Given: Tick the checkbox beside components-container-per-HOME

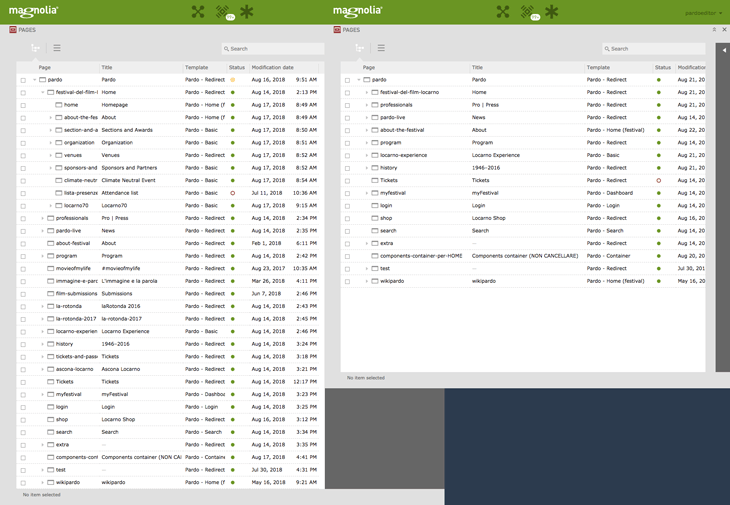Looking at the screenshot, I should pyautogui.click(x=347, y=256).
